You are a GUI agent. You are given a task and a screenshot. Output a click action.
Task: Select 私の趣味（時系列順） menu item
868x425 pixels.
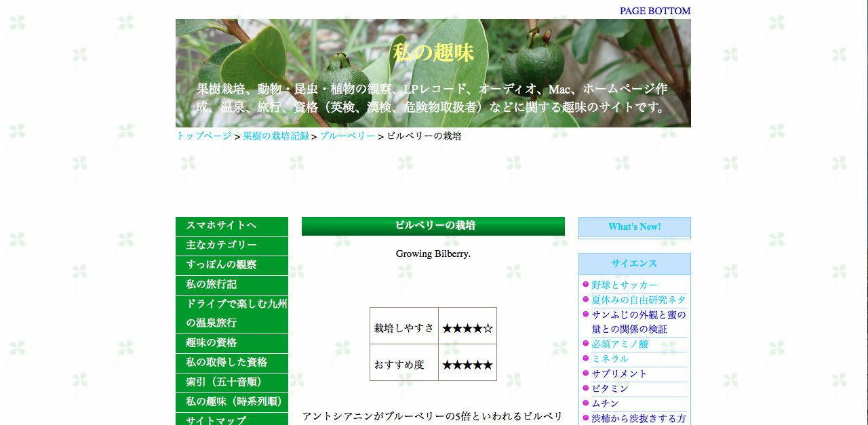[234, 402]
